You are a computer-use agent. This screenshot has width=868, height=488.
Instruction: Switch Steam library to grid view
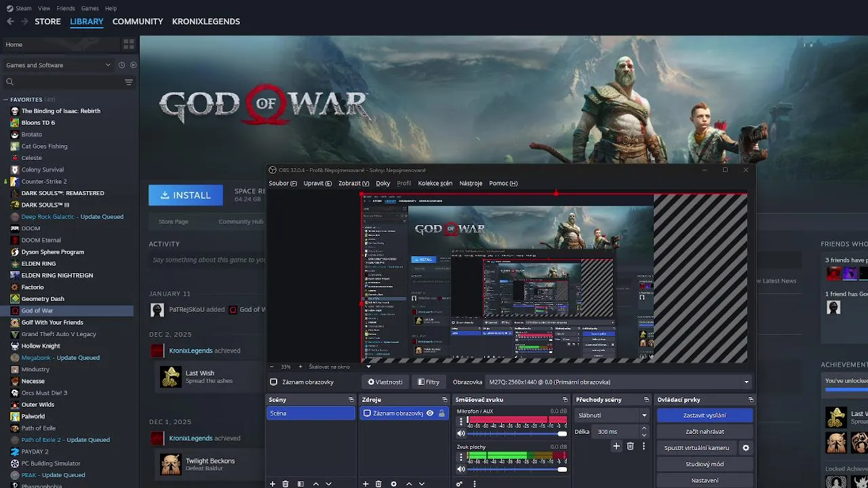tap(128, 45)
